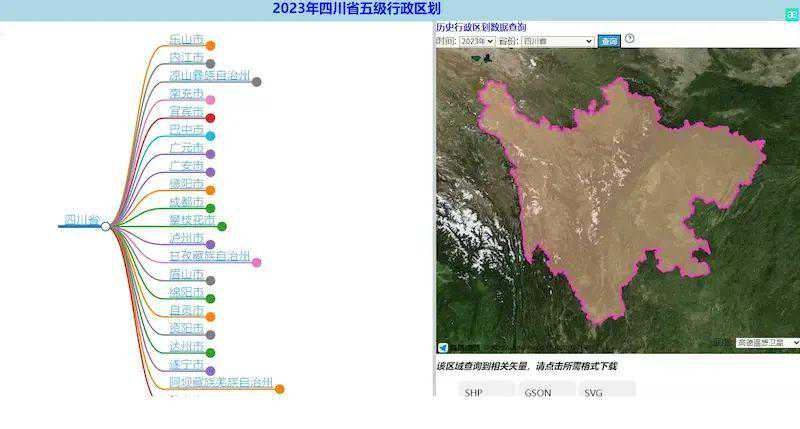This screenshot has height=429, width=800.
Task: Open the 达州市 city link
Action: point(186,346)
